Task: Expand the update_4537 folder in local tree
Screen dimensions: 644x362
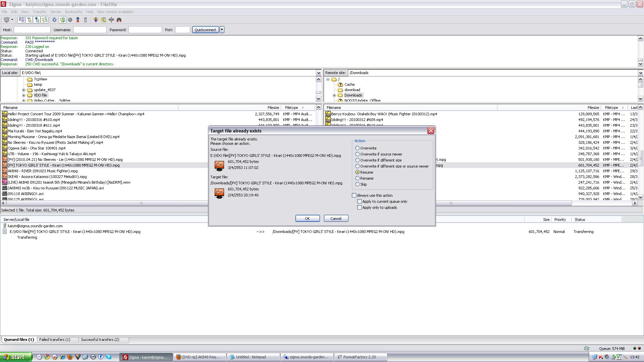Action: [24, 90]
